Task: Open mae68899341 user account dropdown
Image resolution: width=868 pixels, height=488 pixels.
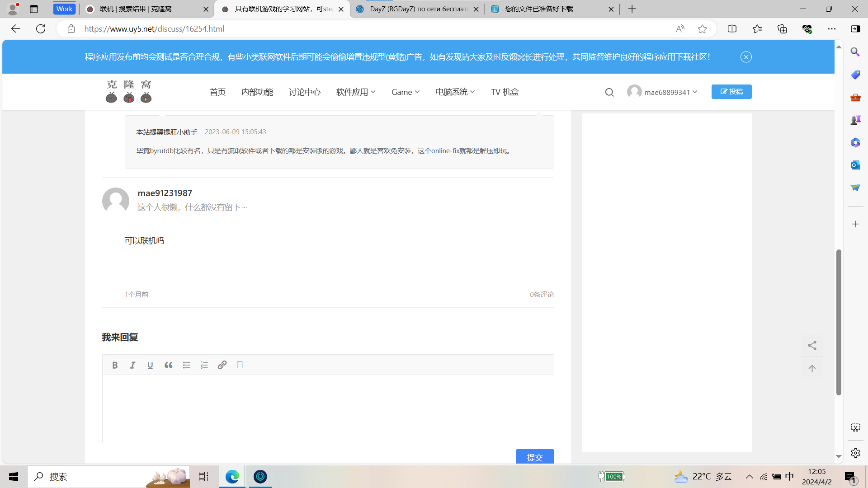Action: pos(663,92)
